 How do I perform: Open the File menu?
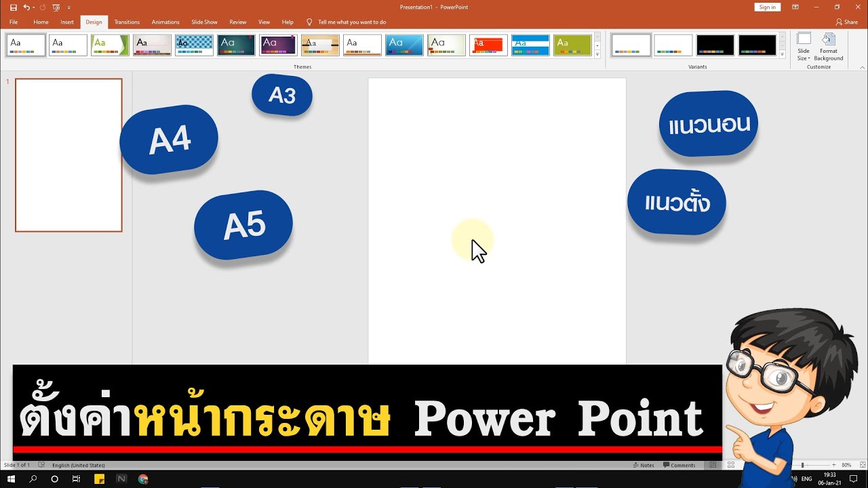point(14,22)
